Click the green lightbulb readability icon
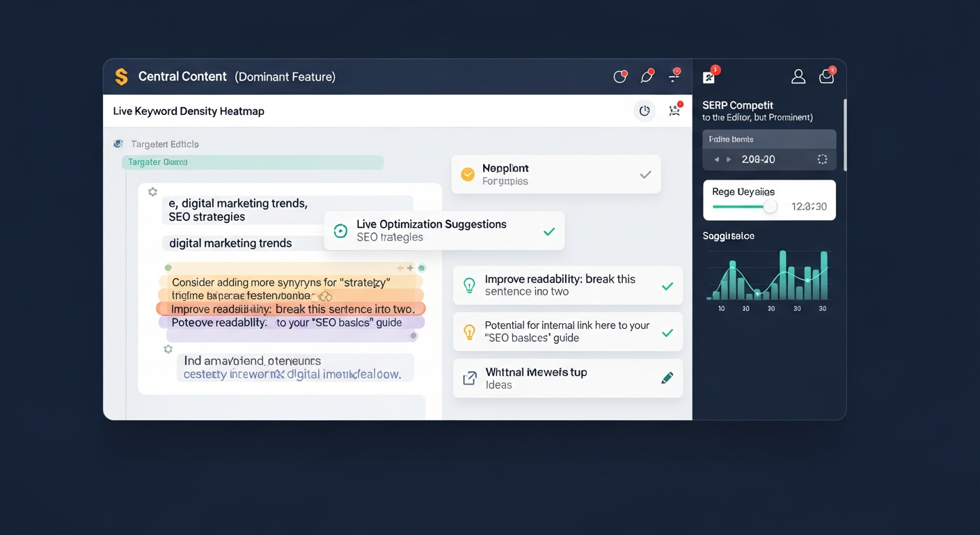The height and width of the screenshot is (535, 980). [470, 285]
